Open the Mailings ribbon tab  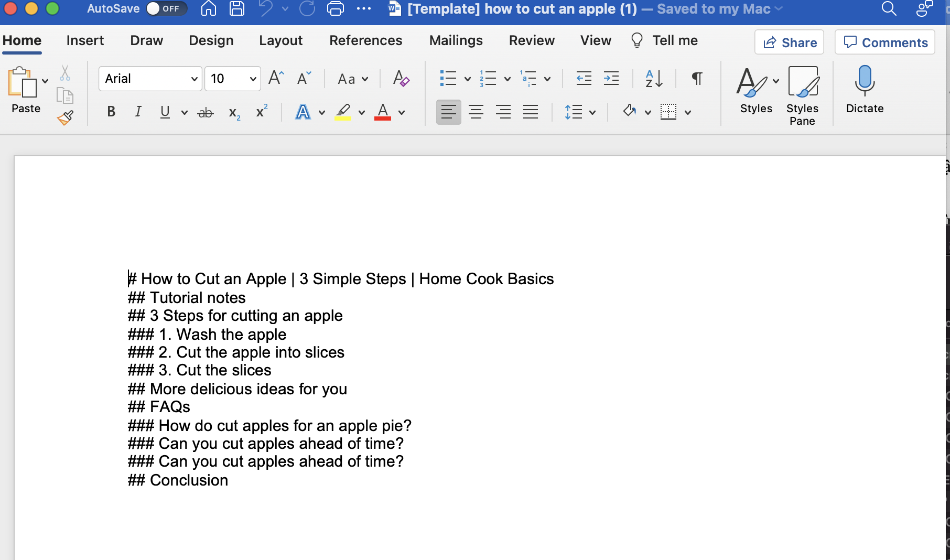tap(455, 40)
